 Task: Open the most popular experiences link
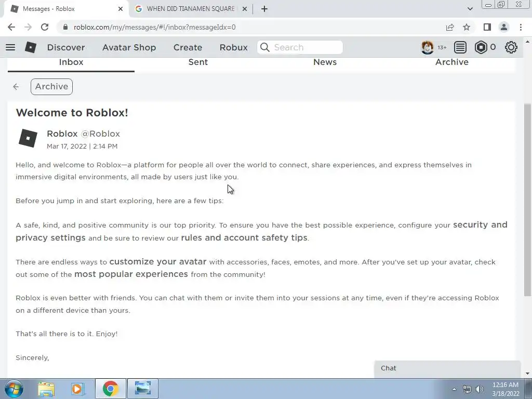click(x=131, y=274)
